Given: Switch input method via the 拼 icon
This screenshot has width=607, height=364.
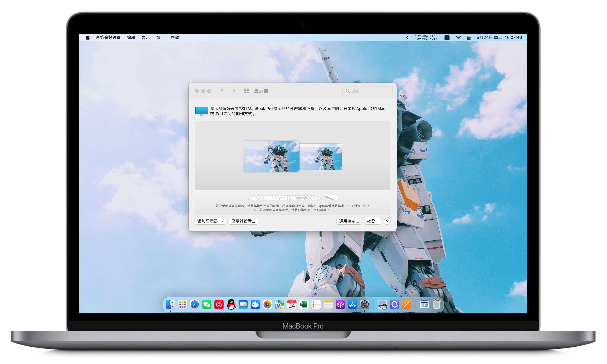Looking at the screenshot, I should click(x=447, y=37).
